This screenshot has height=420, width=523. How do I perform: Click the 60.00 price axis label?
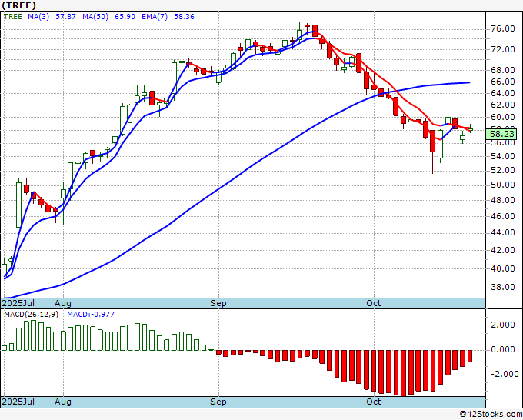point(503,117)
